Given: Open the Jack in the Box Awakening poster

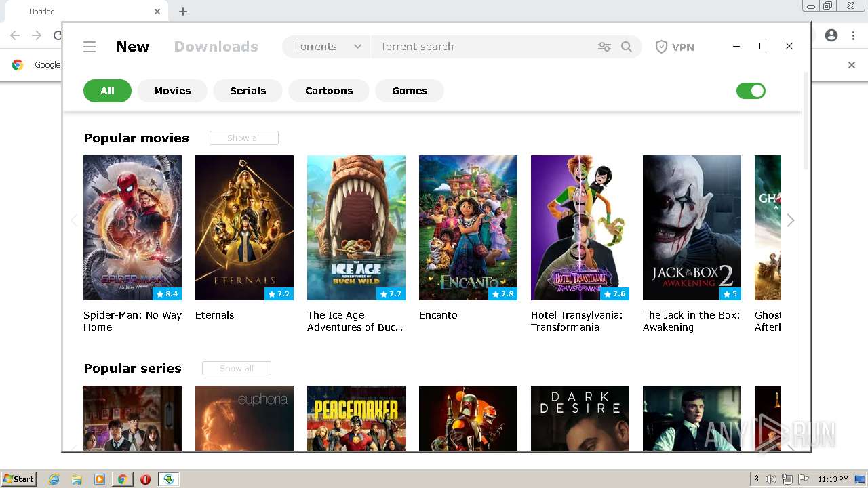Looking at the screenshot, I should pos(692,228).
